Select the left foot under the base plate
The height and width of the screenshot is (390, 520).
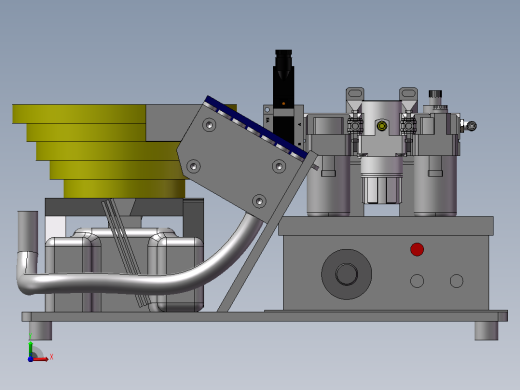click(x=40, y=330)
